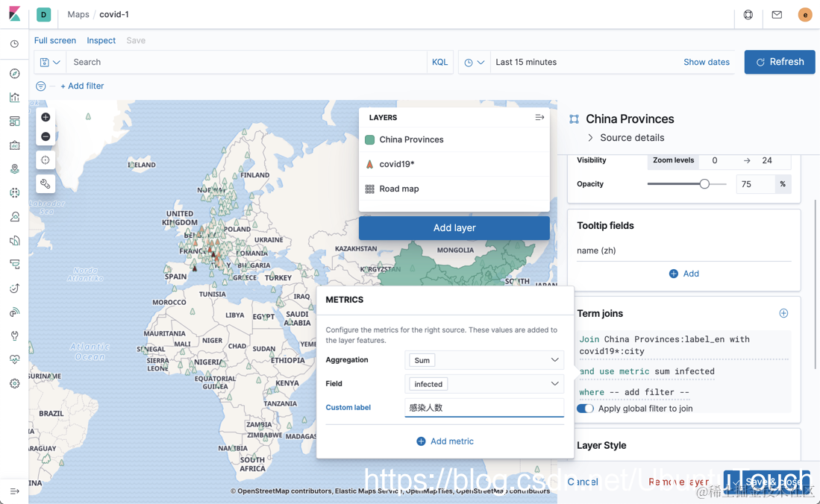This screenshot has width=820, height=504.
Task: Open the help lifebuoy icon
Action: (748, 15)
